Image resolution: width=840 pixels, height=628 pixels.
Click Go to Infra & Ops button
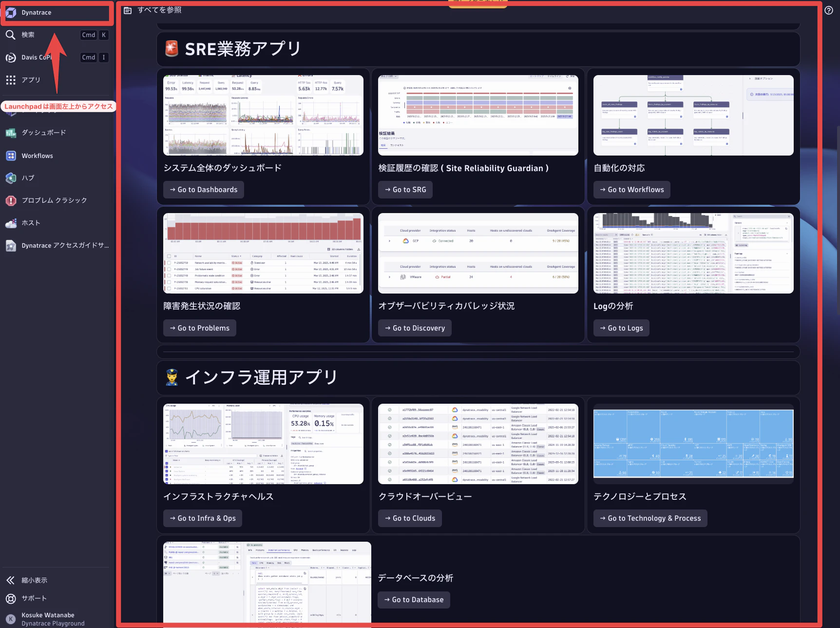tap(203, 518)
